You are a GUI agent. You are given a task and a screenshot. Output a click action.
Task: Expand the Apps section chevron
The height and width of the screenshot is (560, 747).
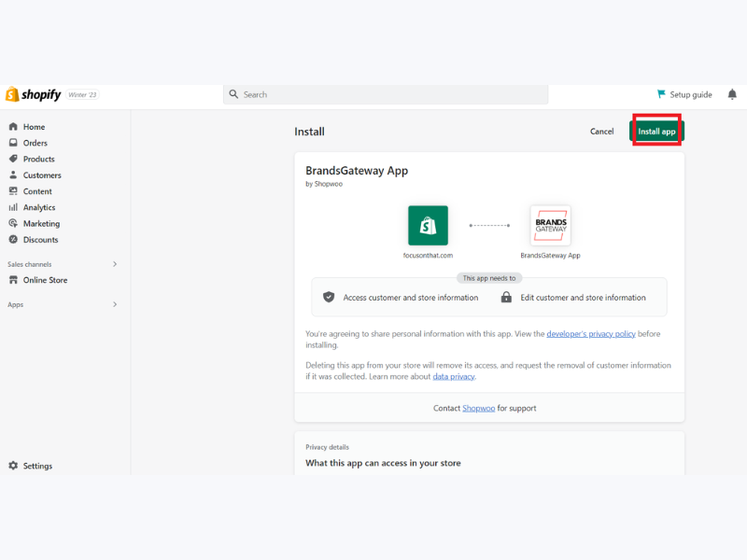[x=115, y=304]
